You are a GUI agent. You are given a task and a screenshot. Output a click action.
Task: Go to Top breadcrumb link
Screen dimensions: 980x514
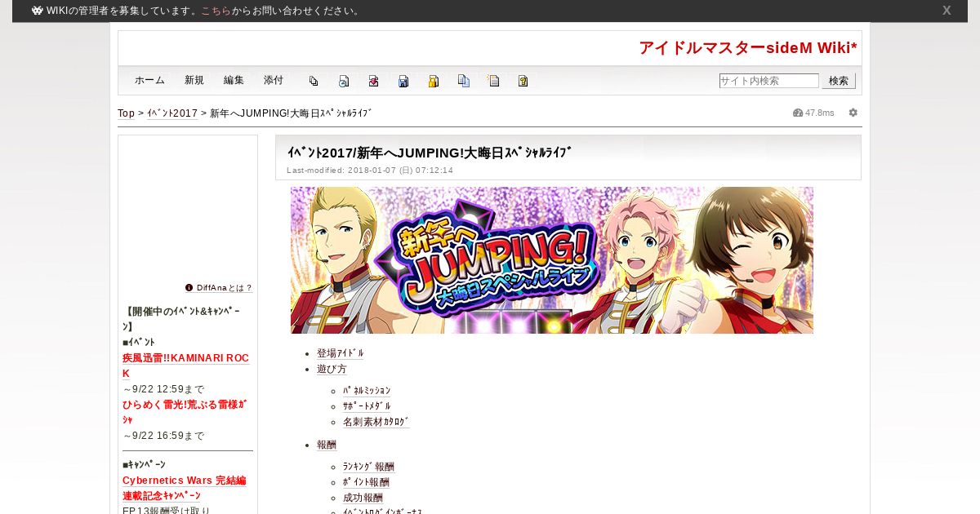pyautogui.click(x=127, y=113)
